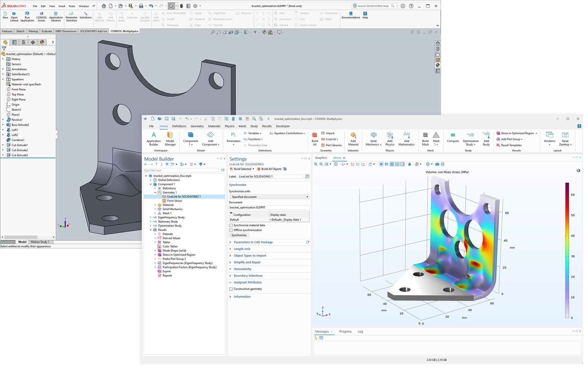The width and height of the screenshot is (588, 368).
Task: Check the Offline synchronization option
Action: click(x=231, y=230)
